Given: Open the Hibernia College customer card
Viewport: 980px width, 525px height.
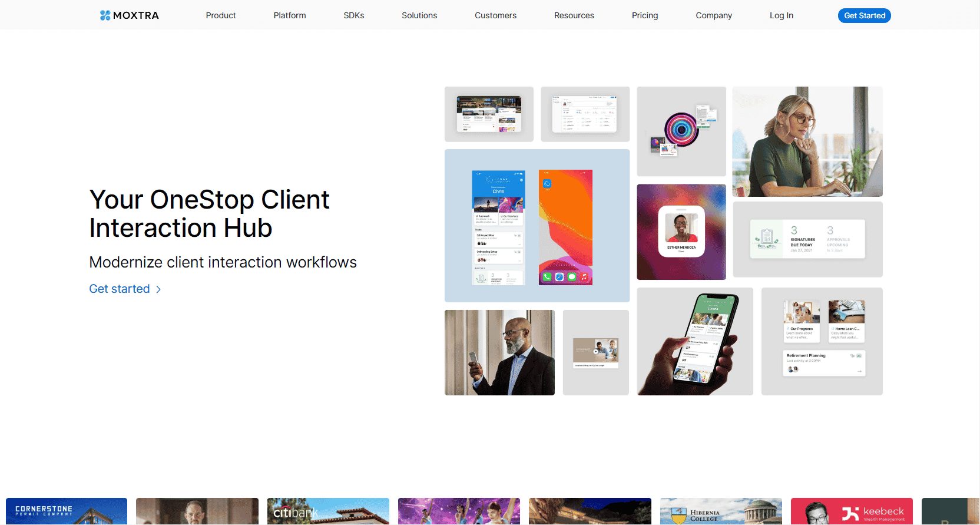Looking at the screenshot, I should [721, 511].
